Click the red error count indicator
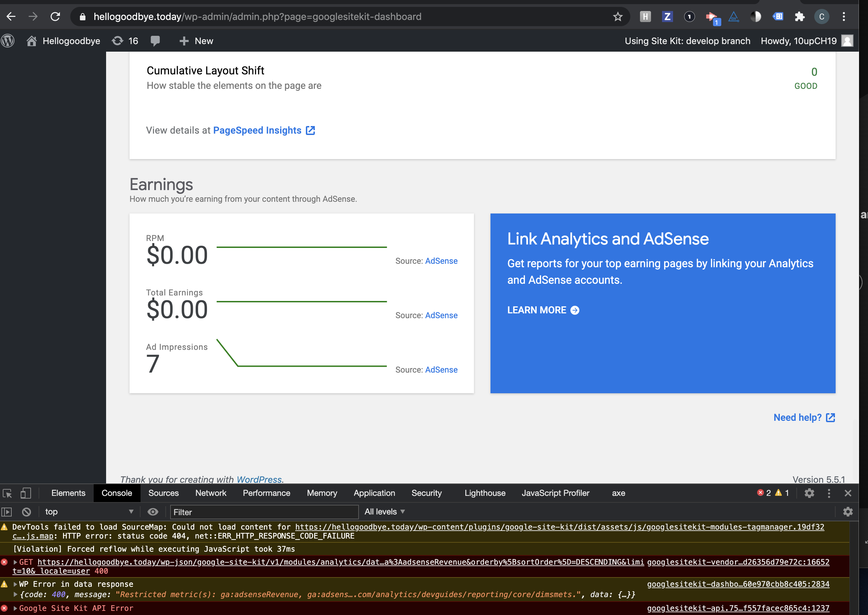This screenshot has width=868, height=615. click(x=764, y=493)
